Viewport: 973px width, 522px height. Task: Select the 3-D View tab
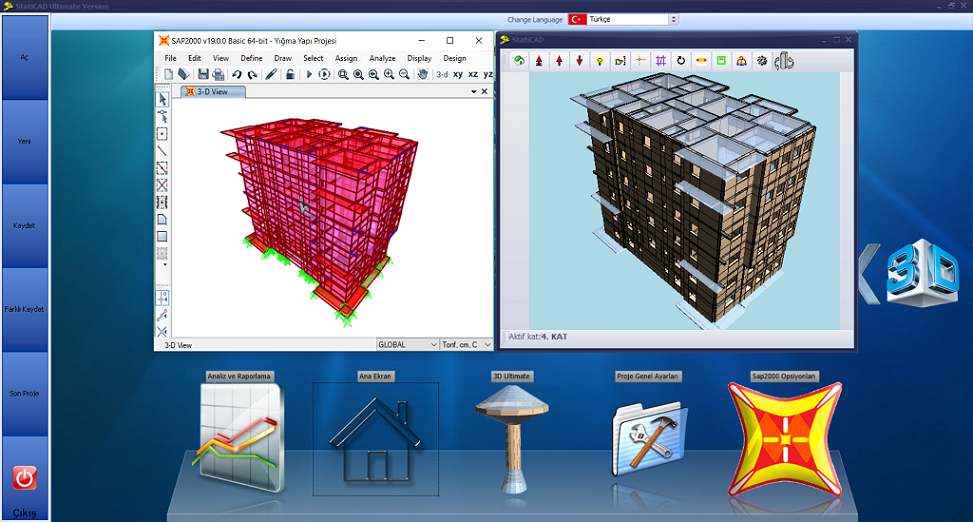(213, 92)
